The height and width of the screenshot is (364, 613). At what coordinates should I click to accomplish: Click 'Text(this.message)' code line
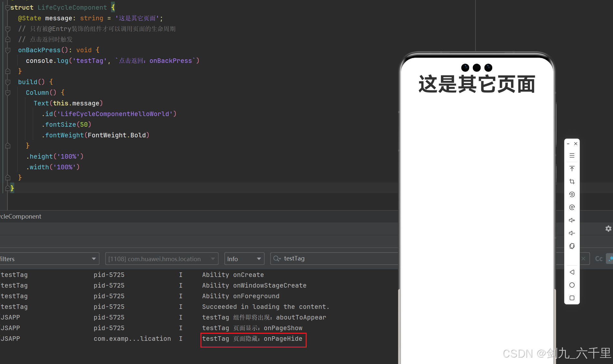68,103
